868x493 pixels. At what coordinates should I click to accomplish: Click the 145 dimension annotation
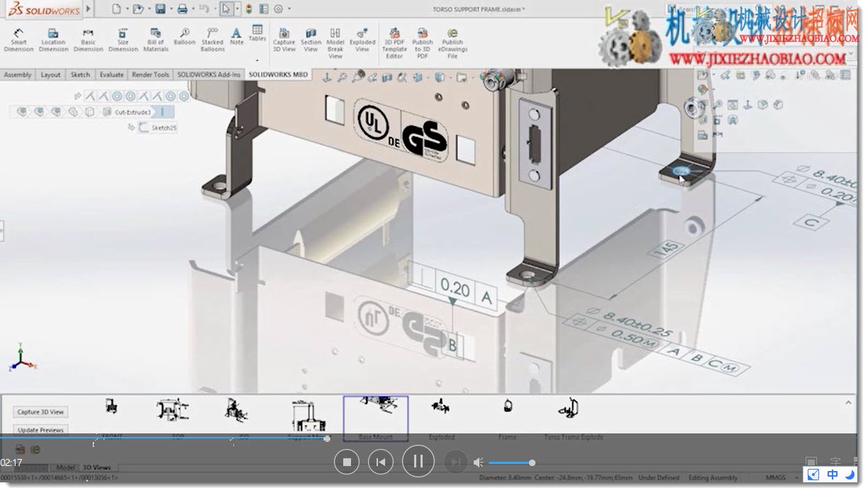667,248
